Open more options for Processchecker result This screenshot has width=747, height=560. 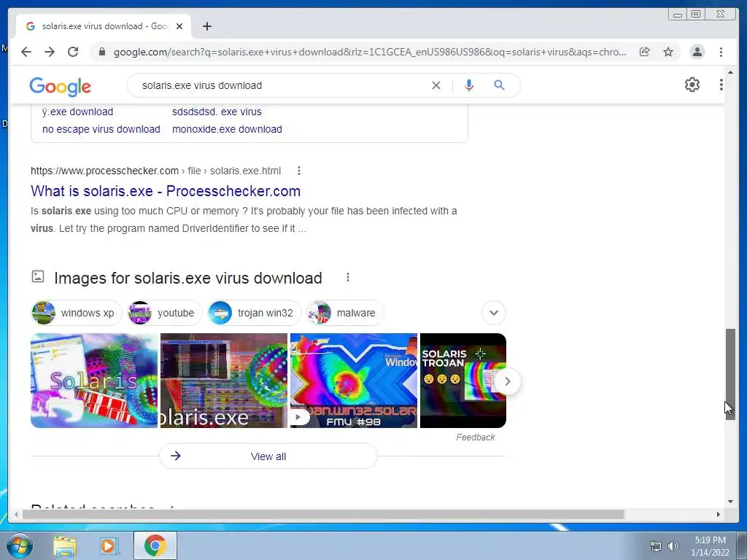pos(298,171)
